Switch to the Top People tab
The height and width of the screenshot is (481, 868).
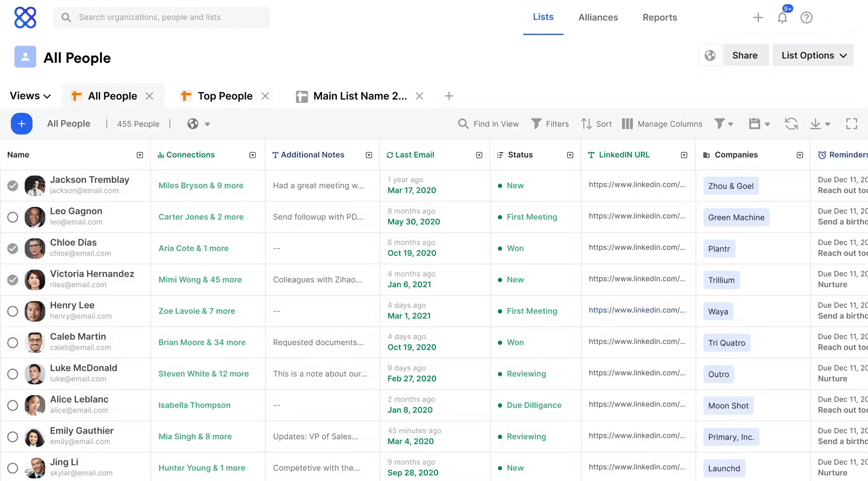point(225,96)
